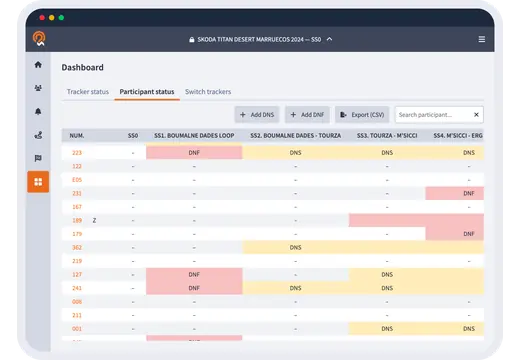Image resolution: width=520 pixels, height=360 pixels.
Task: Open the Home sidebar icon
Action: 38,65
